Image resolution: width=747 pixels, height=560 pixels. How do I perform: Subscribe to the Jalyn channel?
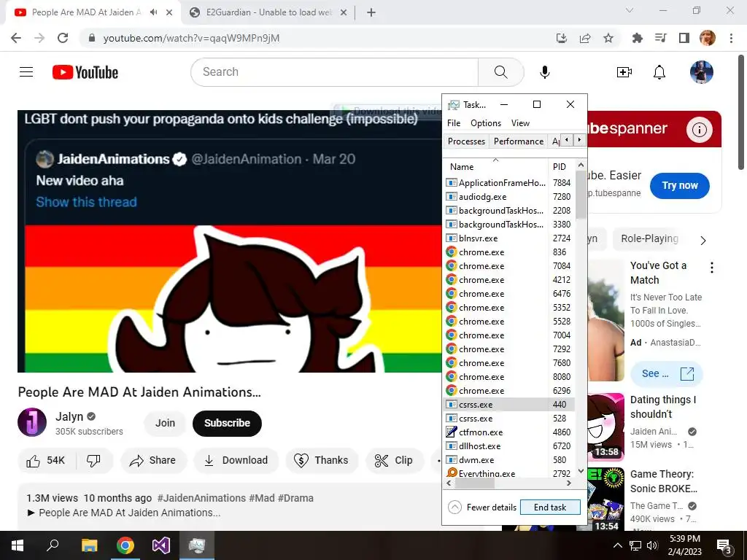[x=228, y=423]
